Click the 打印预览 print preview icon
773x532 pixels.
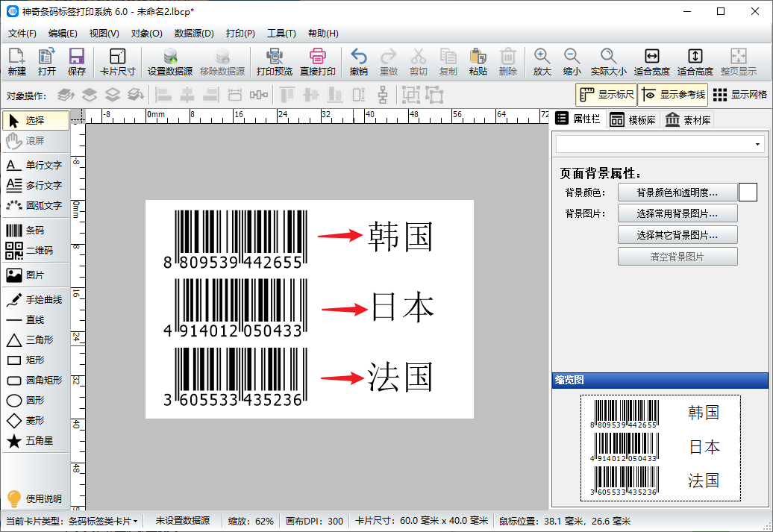[275, 62]
